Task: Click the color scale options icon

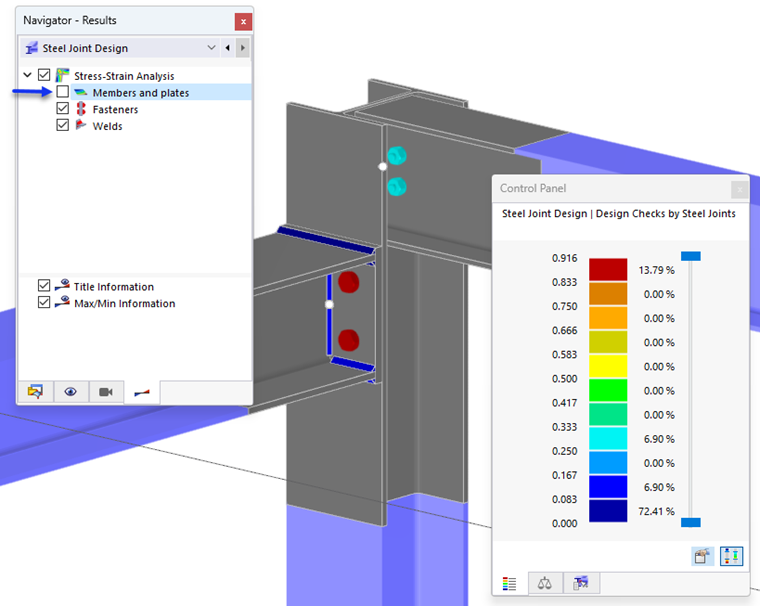Action: (x=702, y=556)
